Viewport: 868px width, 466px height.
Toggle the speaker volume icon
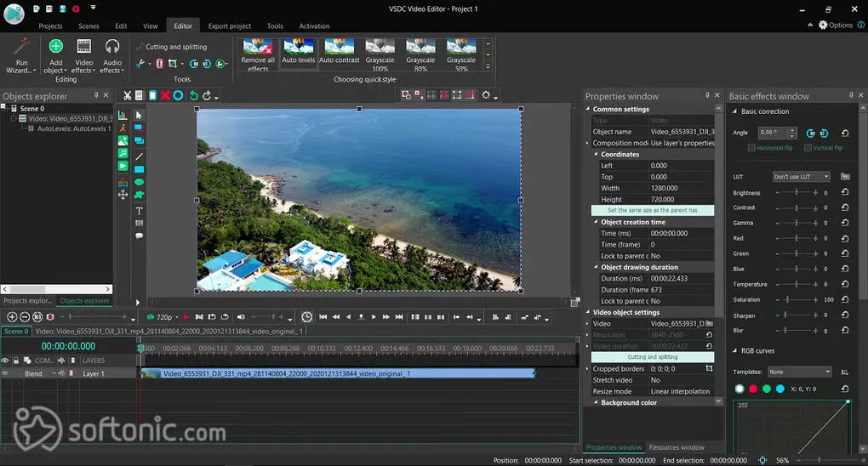241,317
